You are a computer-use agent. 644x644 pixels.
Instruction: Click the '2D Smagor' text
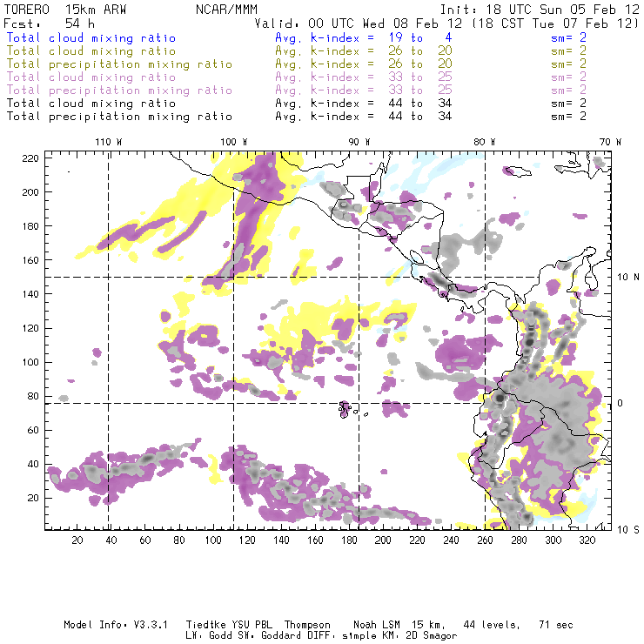432,636
